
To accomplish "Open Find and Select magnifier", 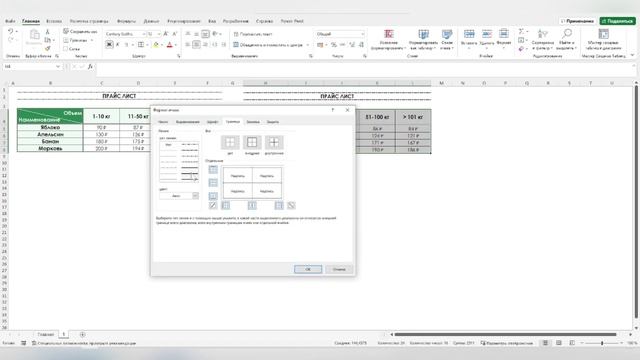I will point(567,40).
